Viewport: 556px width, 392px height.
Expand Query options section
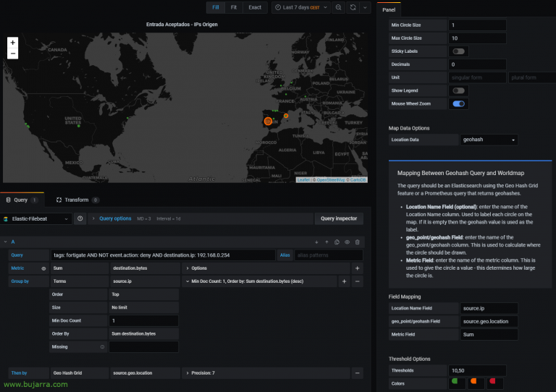115,218
